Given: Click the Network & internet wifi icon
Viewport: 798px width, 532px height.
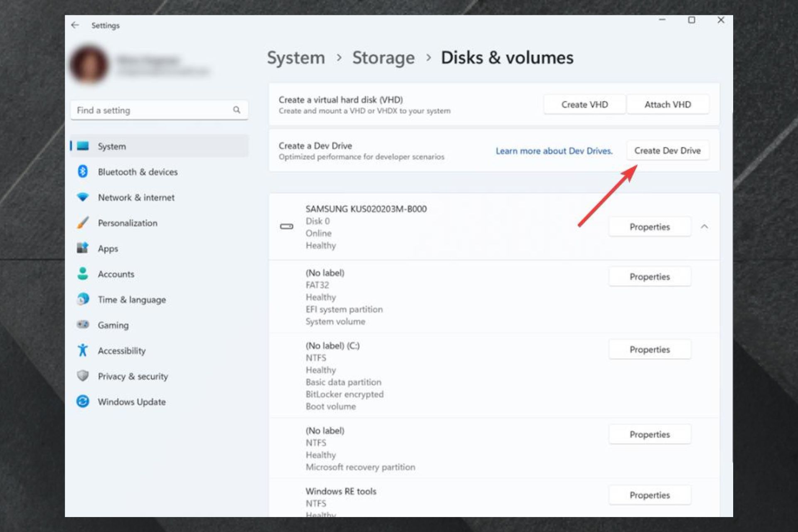Looking at the screenshot, I should pyautogui.click(x=83, y=197).
